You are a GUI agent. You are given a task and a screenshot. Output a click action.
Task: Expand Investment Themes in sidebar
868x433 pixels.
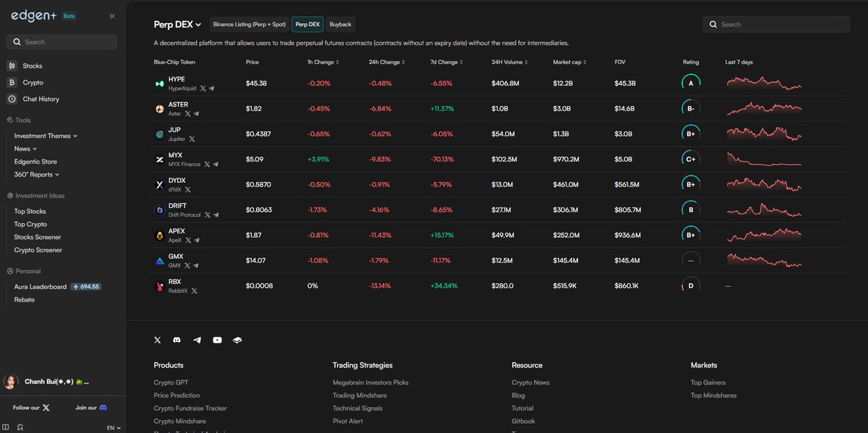click(46, 136)
